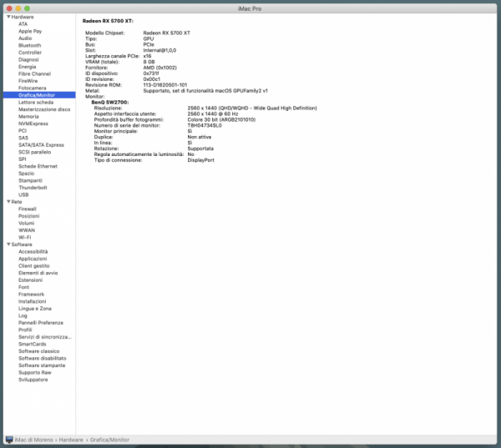Open Servizi di sincronizza... entry

45,337
